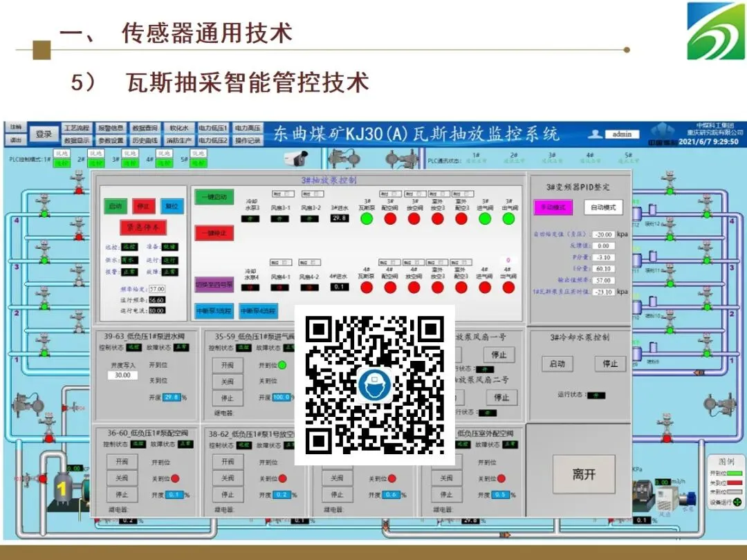This screenshot has height=560, width=747.
Task: Click the 中断泵4流程 button
Action: pyautogui.click(x=258, y=311)
